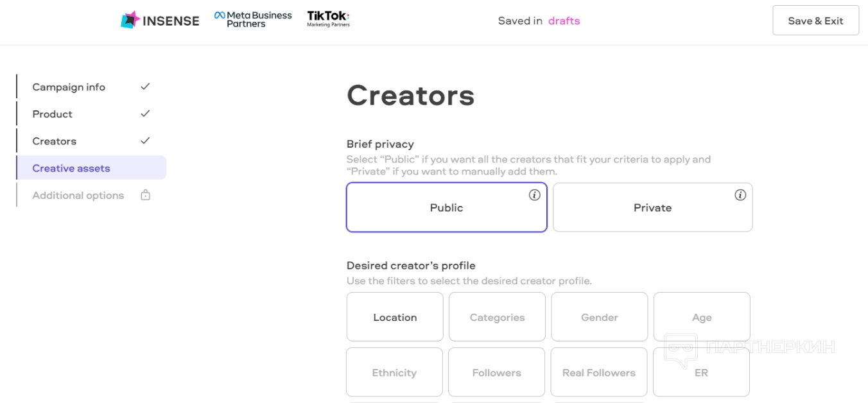This screenshot has width=868, height=403.
Task: Click the Save & Exit button
Action: [815, 21]
